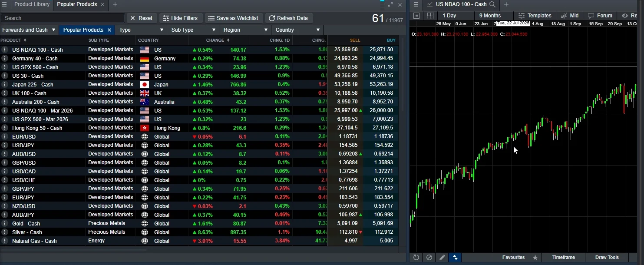Image resolution: width=644 pixels, height=265 pixels.
Task: Close the Popular Products tab
Action: (x=102, y=4)
